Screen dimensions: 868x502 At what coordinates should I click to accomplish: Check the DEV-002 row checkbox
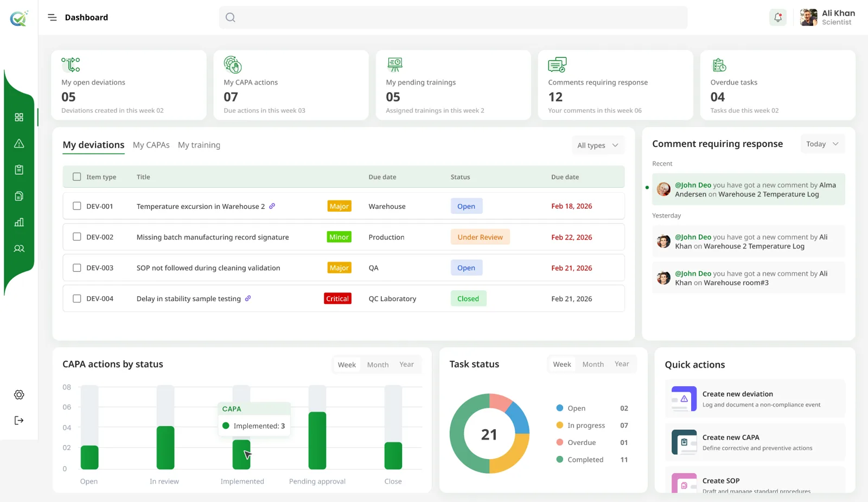click(x=77, y=237)
